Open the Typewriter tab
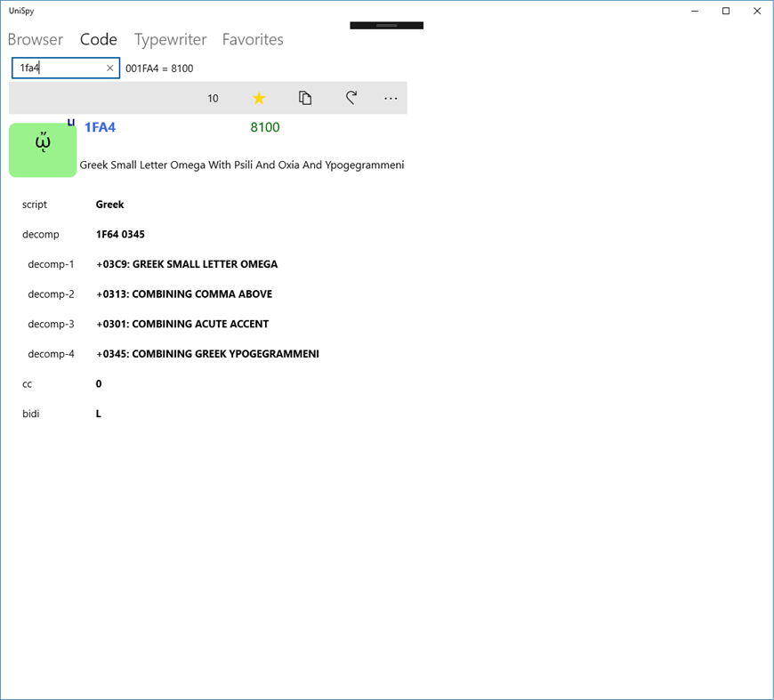 170,39
